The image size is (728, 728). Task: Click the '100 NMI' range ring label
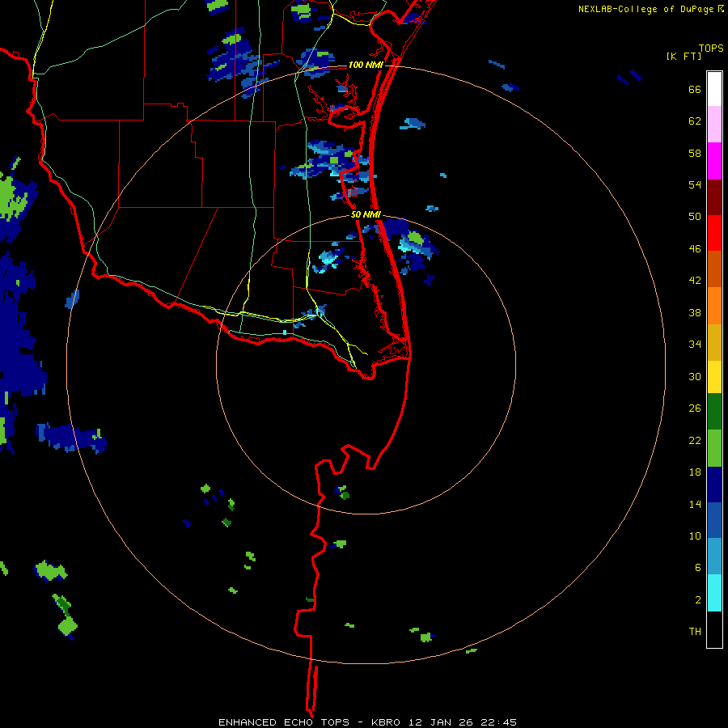point(366,65)
